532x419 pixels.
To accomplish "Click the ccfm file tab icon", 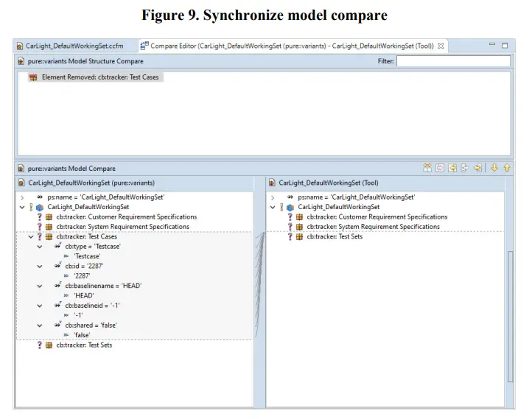I will point(20,46).
